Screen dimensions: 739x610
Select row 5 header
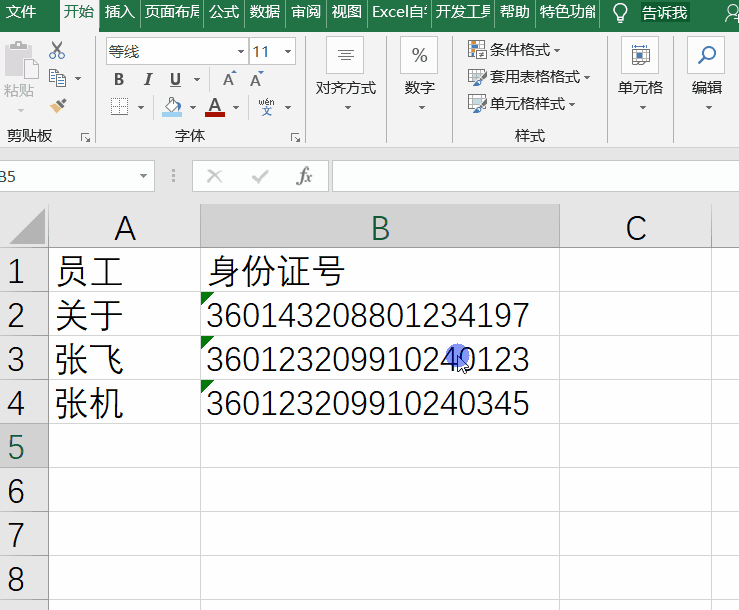point(24,446)
